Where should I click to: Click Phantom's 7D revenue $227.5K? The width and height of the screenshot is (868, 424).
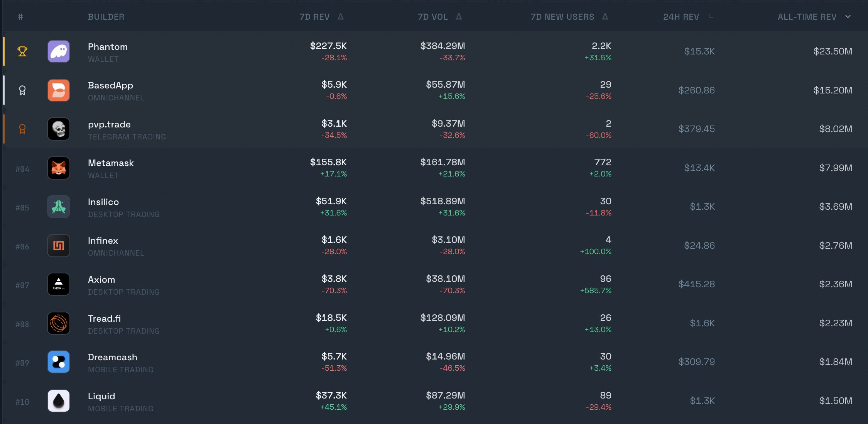(x=328, y=46)
